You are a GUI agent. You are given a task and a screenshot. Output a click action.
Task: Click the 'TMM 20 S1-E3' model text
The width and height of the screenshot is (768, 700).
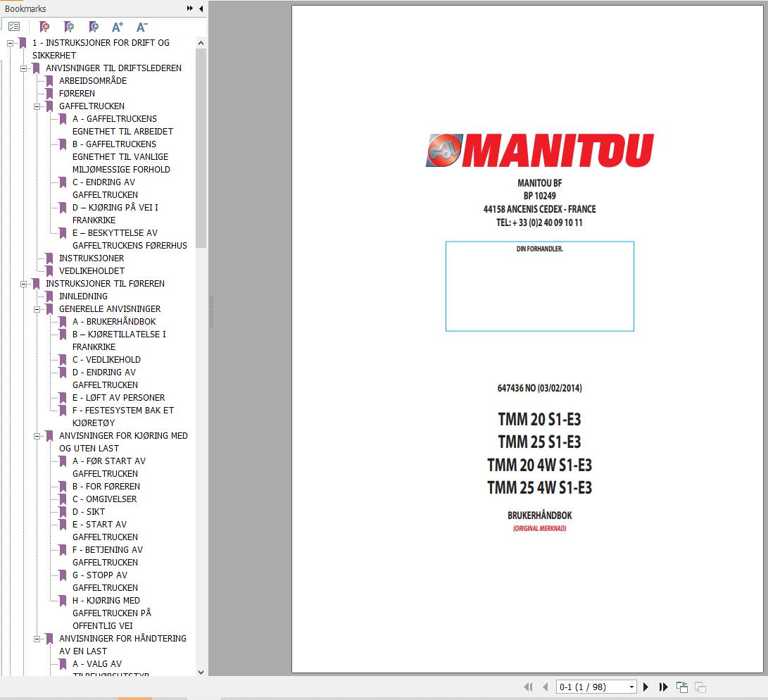539,419
